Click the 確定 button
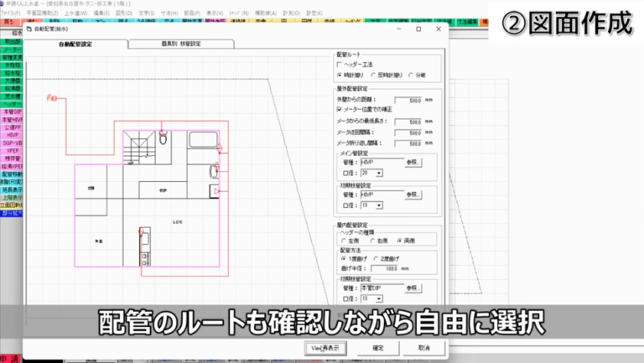This screenshot has height=363, width=644. tap(378, 347)
